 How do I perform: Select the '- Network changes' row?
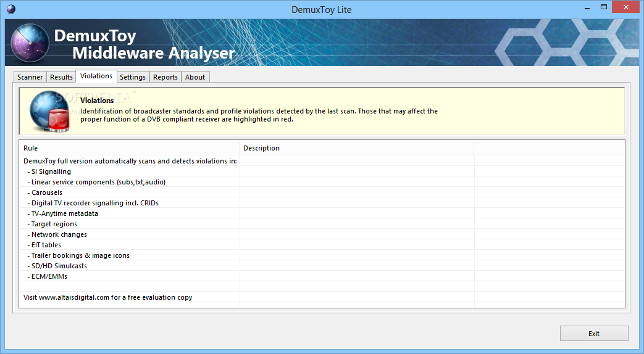(x=322, y=234)
